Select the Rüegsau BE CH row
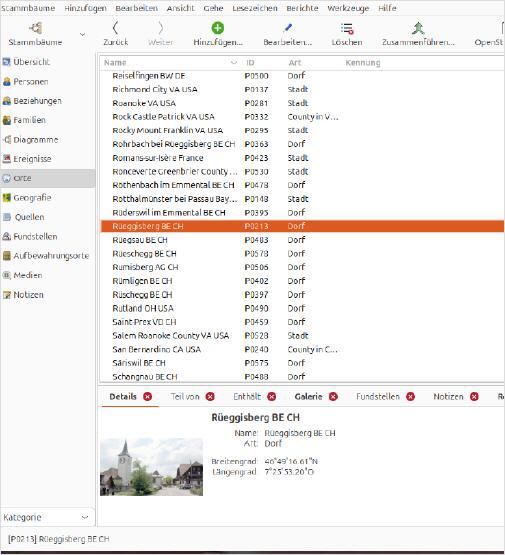Viewport: 505px width, 555px height. pos(302,240)
